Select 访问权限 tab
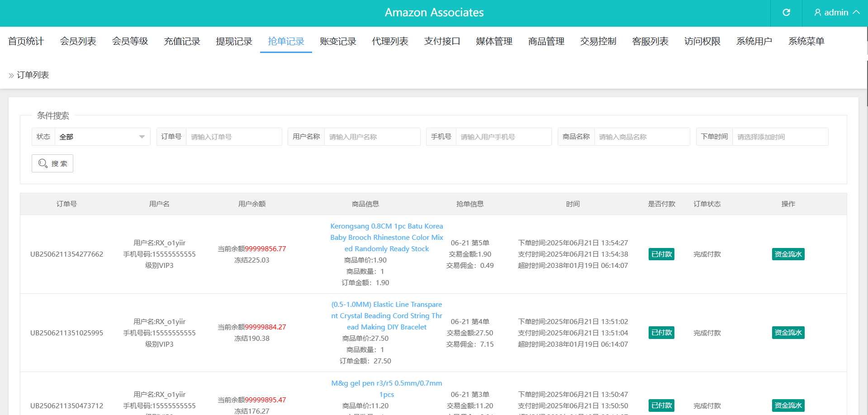Screen dimensions: 868x415 tap(702, 41)
